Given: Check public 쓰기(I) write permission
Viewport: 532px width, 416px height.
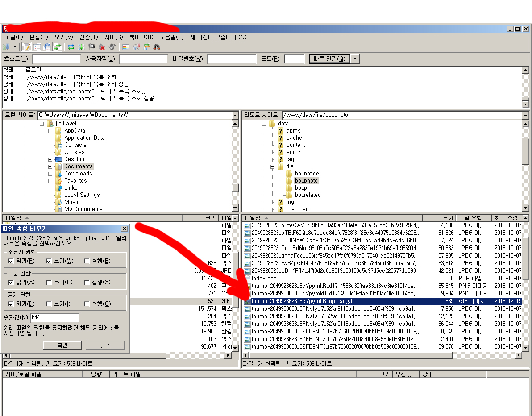Looking at the screenshot, I should (x=49, y=304).
